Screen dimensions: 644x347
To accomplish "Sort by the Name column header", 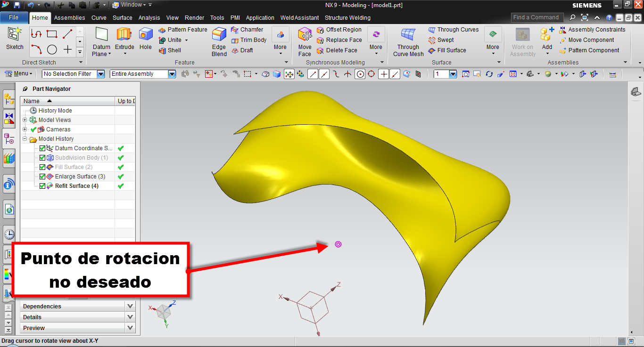I will (x=67, y=101).
